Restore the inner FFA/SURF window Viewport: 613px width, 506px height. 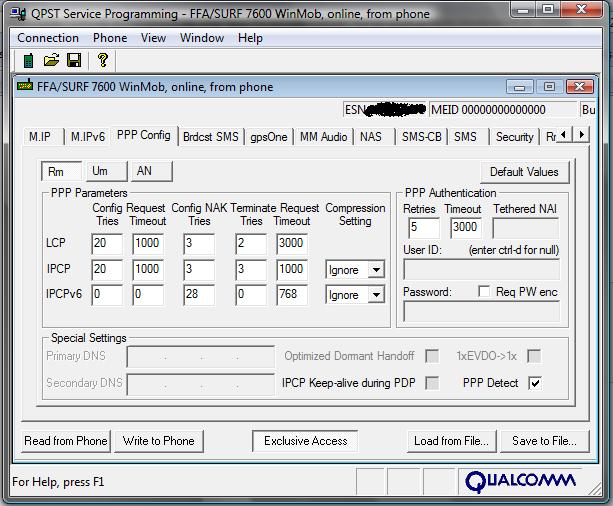pos(549,87)
